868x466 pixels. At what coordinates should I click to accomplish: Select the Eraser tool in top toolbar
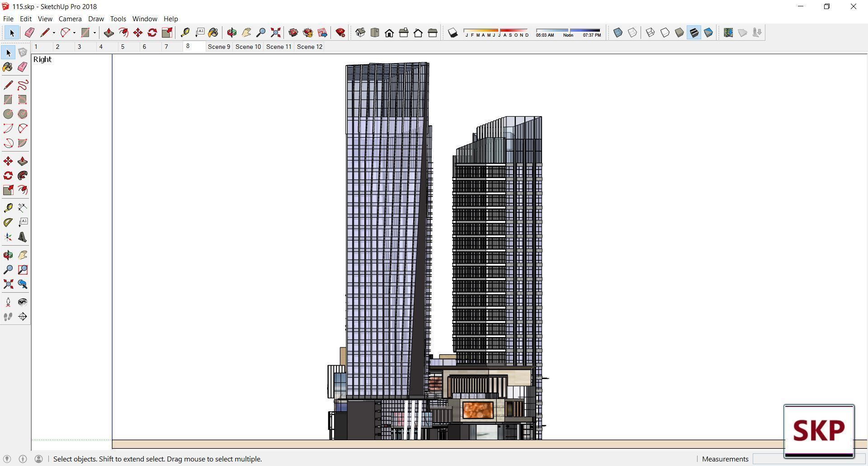(29, 33)
